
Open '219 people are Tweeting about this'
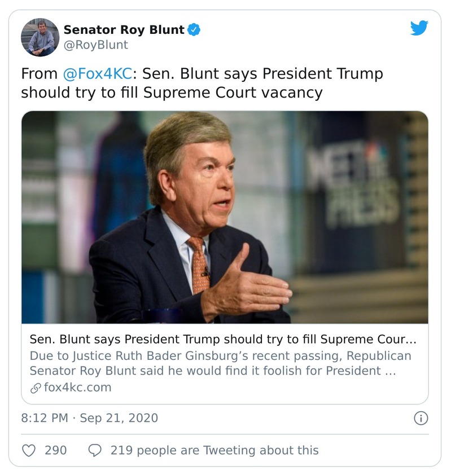214,450
